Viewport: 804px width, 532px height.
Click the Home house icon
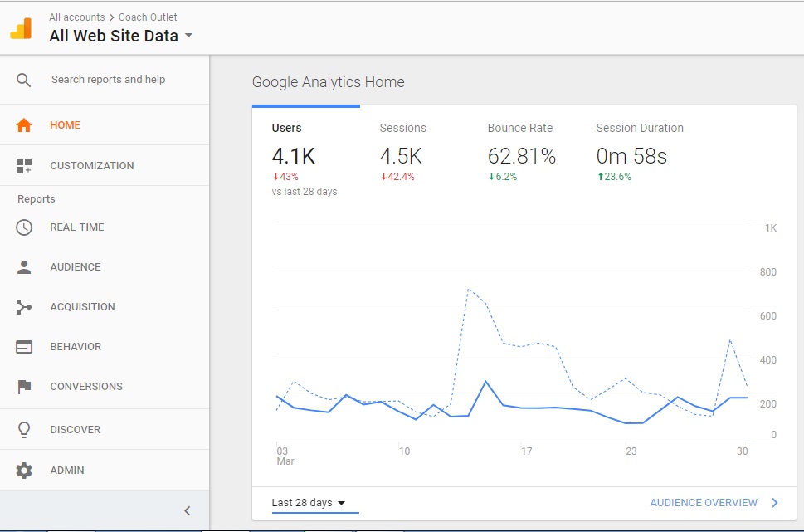pyautogui.click(x=23, y=125)
